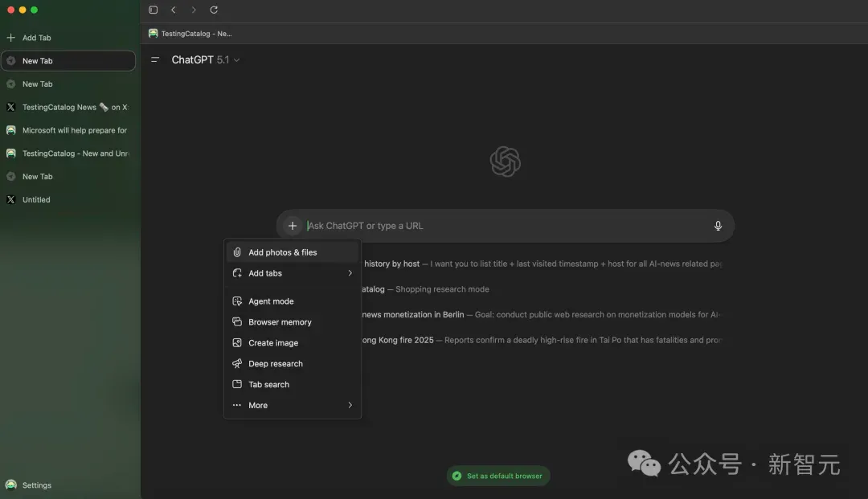Click the TestingCatalog favicon in the tab bar
The width and height of the screenshot is (868, 499).
pyautogui.click(x=154, y=34)
